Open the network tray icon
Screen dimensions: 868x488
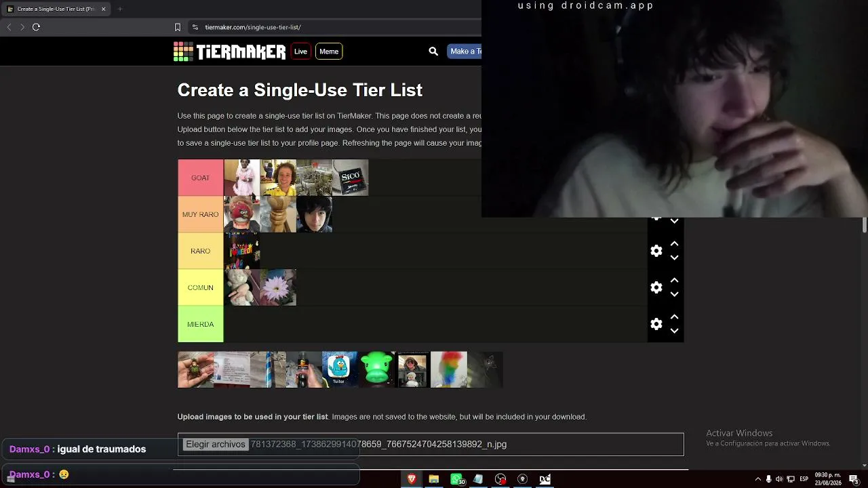click(791, 479)
